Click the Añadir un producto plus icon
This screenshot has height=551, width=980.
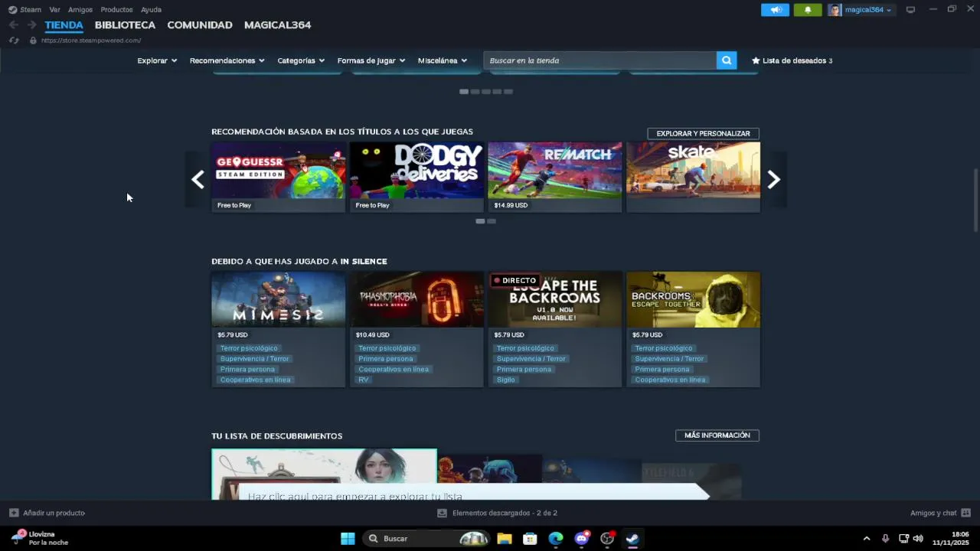point(14,513)
